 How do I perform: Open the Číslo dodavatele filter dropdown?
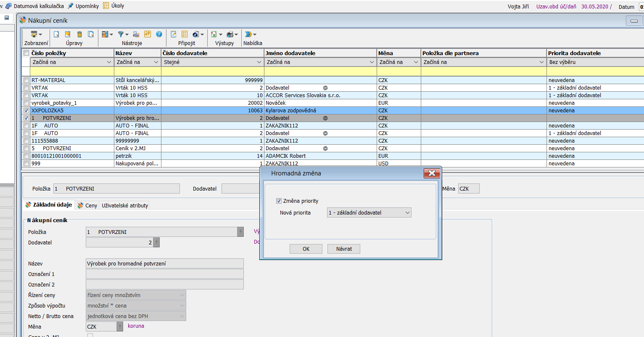coord(213,62)
